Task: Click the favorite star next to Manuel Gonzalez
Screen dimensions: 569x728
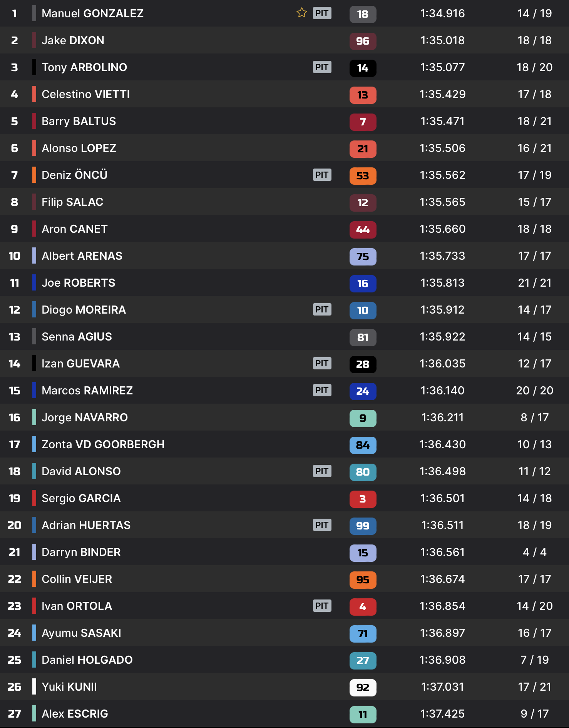Action: [301, 13]
